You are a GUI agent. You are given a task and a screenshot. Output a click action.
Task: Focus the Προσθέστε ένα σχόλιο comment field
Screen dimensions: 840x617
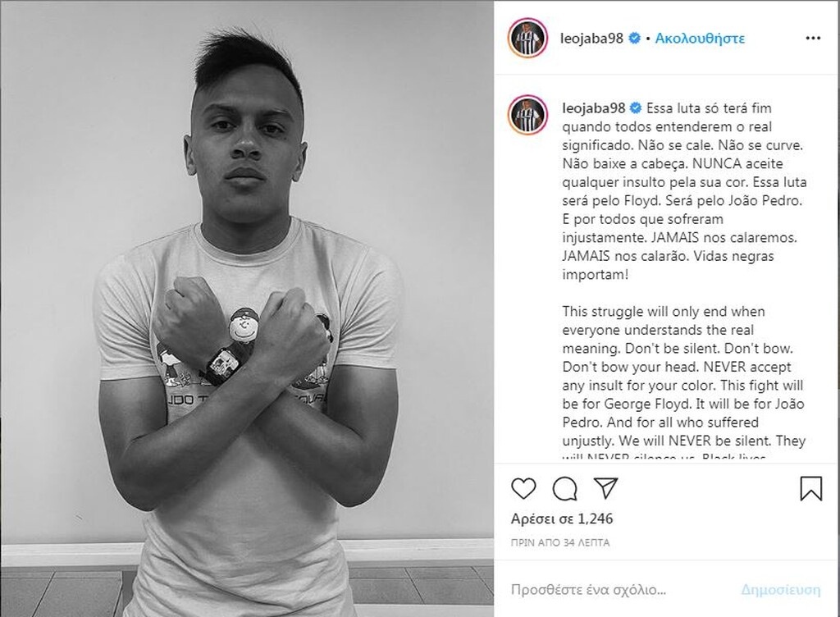(x=616, y=590)
